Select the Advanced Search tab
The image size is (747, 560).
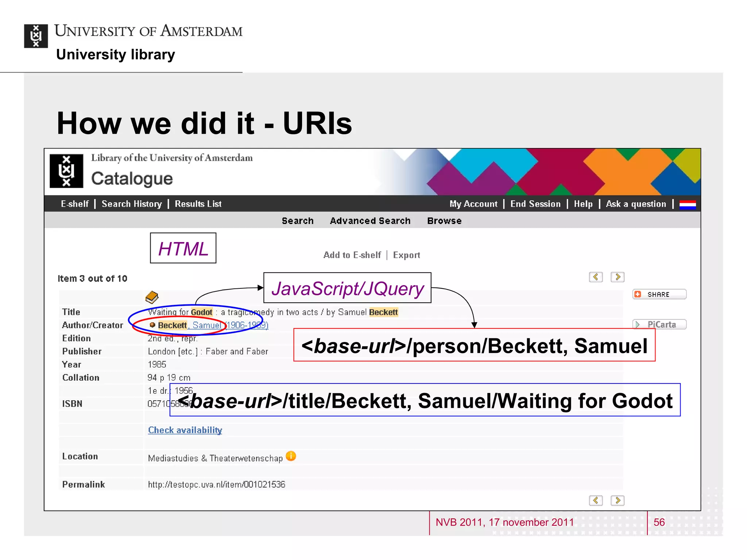tap(370, 221)
